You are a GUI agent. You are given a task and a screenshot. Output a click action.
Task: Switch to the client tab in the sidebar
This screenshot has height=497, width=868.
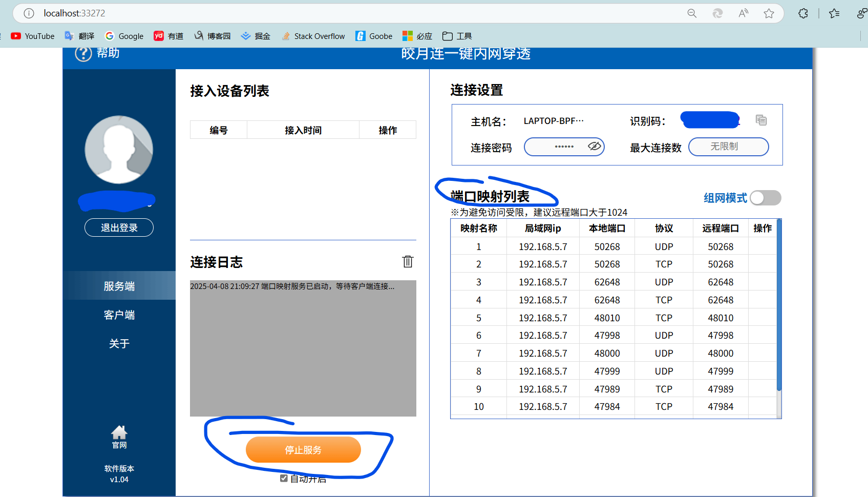[119, 315]
